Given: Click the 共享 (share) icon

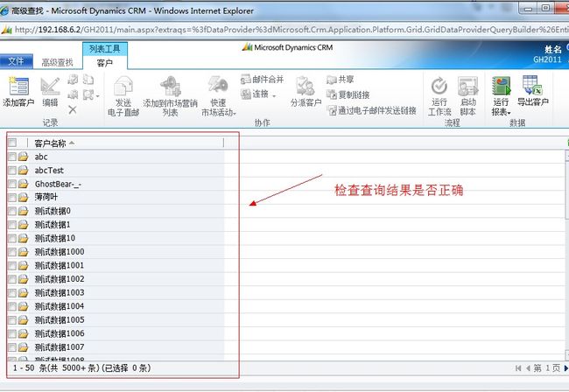Looking at the screenshot, I should [331, 80].
